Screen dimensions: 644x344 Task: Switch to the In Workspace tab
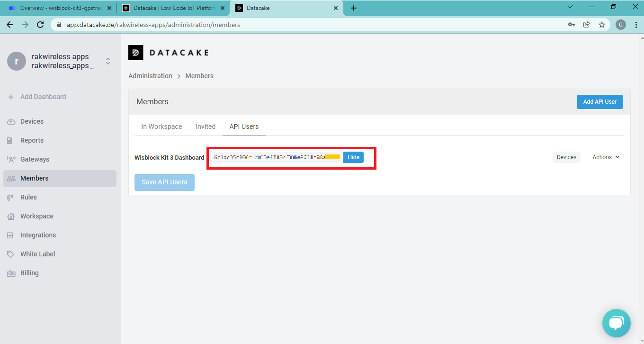click(x=161, y=127)
